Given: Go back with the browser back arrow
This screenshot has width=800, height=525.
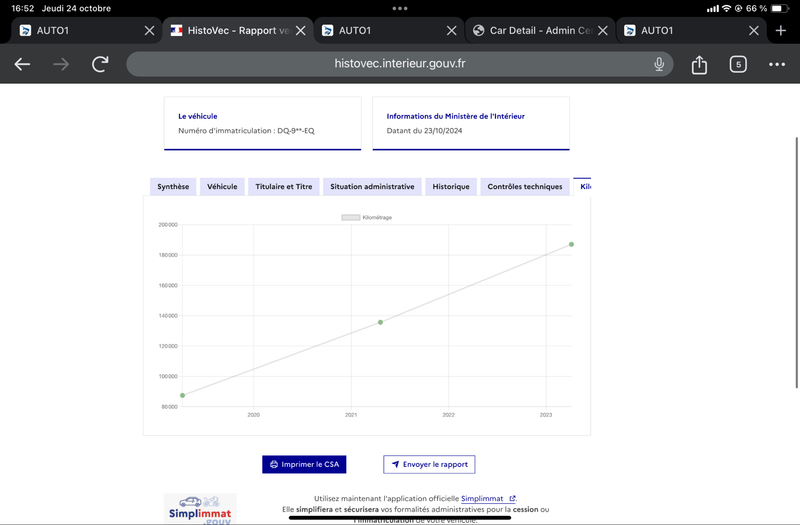Looking at the screenshot, I should 22,64.
